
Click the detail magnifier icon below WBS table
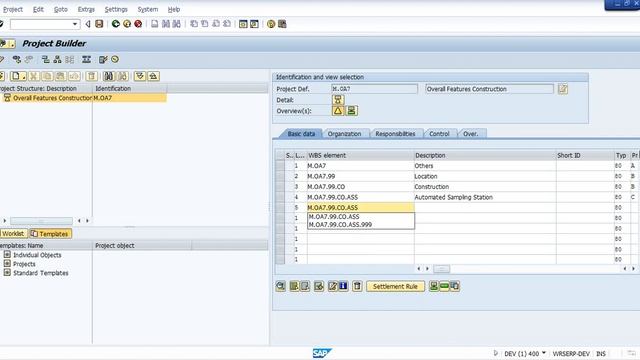[x=280, y=287]
